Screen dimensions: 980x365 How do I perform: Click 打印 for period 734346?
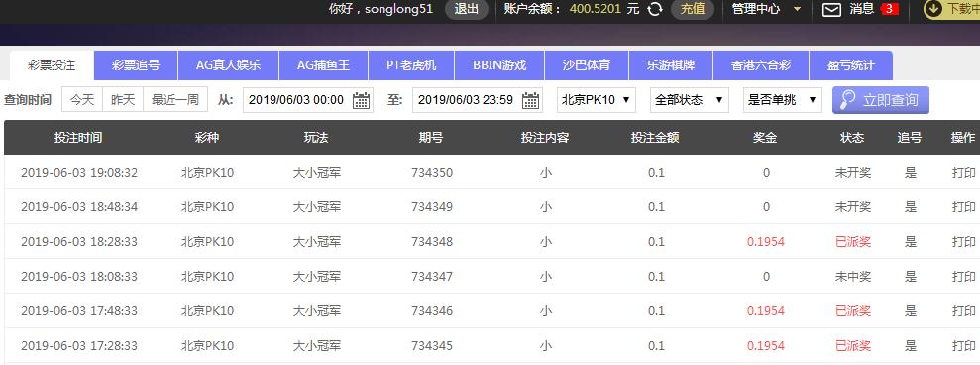coord(963,311)
